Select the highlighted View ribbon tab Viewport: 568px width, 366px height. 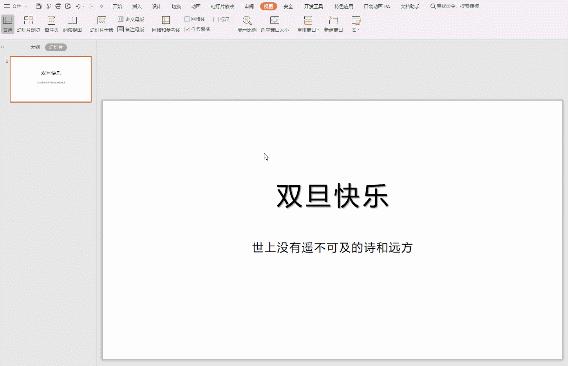coord(268,6)
